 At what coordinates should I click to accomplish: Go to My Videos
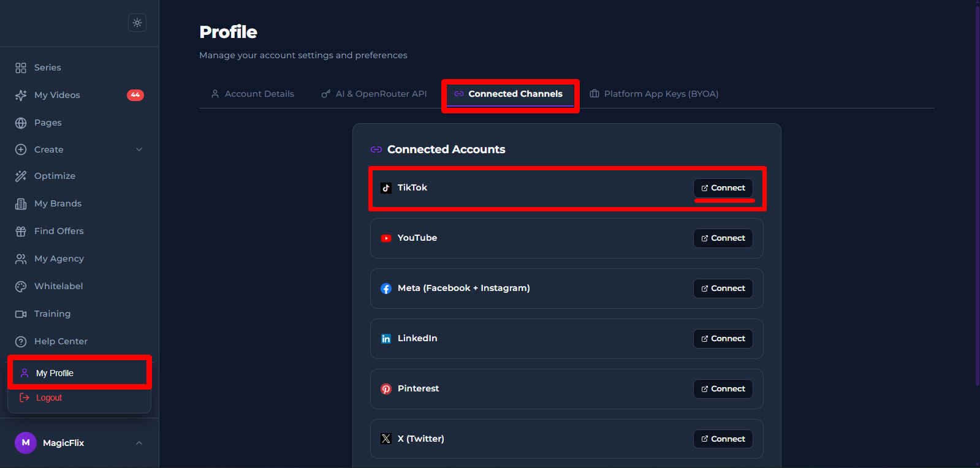pos(80,95)
